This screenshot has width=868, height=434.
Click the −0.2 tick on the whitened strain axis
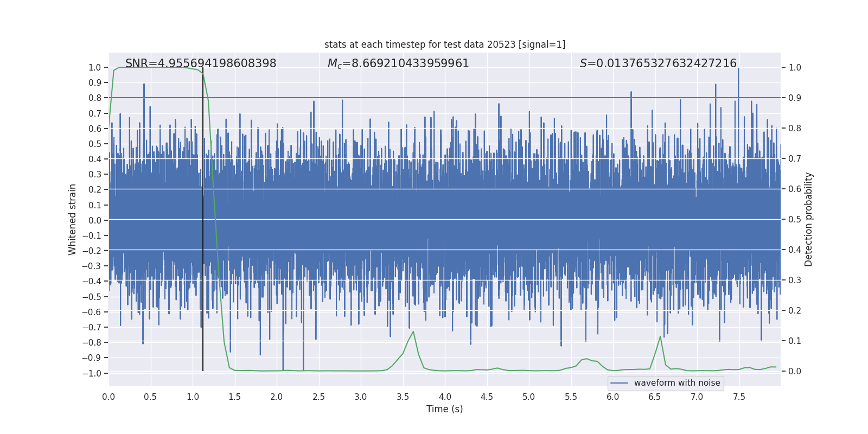click(92, 251)
